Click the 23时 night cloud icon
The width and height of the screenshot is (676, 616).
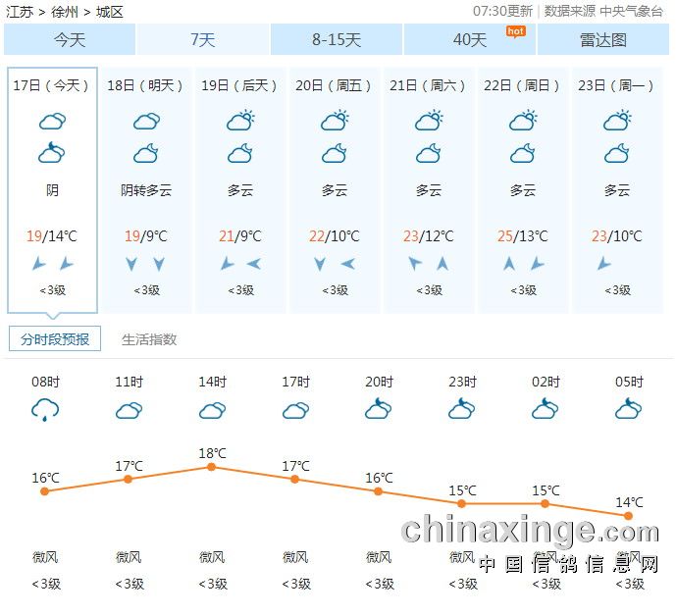[462, 408]
